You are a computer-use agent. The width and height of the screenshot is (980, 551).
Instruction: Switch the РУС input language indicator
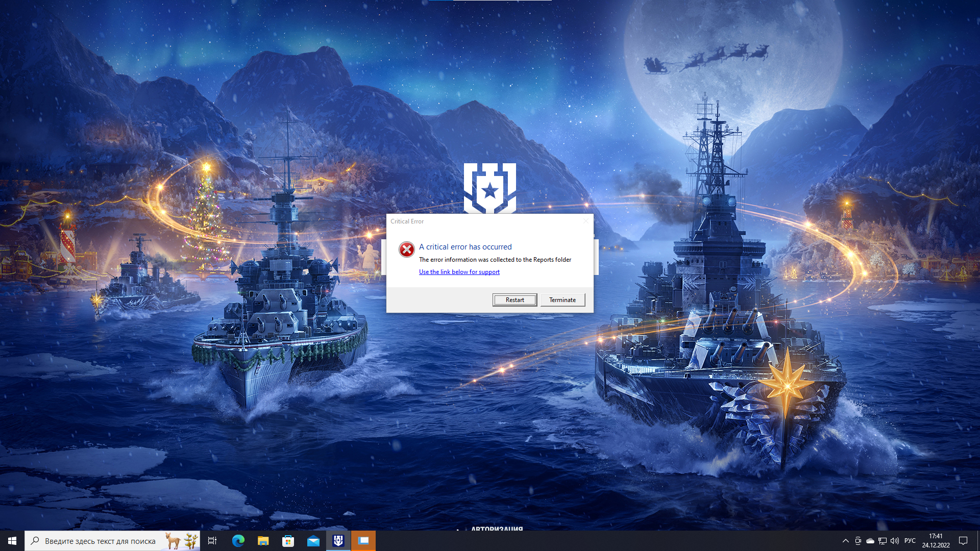[x=910, y=541]
